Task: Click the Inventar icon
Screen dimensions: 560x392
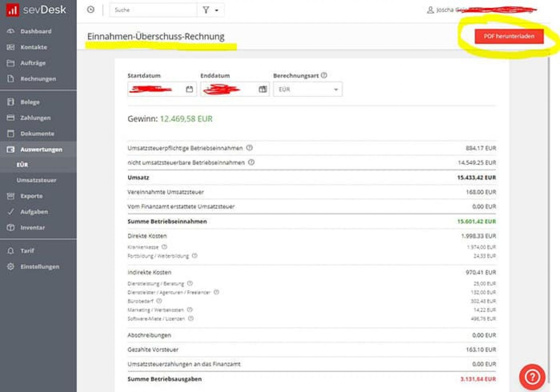Action: pos(11,228)
